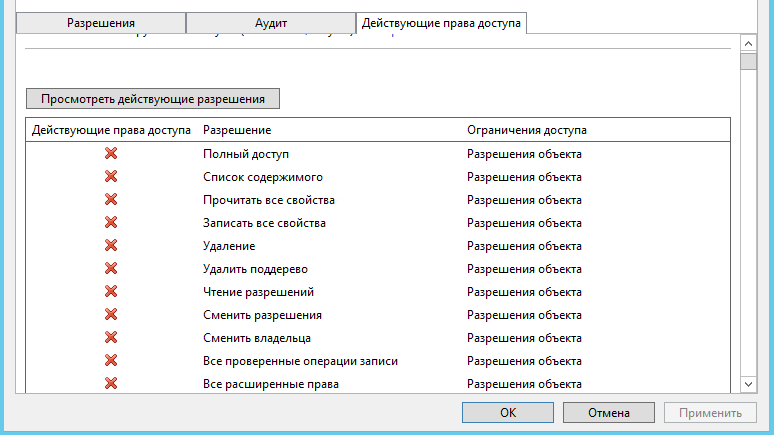Image resolution: width=774 pixels, height=435 pixels.
Task: Select the Сменить владельца permission text
Action: 257,338
